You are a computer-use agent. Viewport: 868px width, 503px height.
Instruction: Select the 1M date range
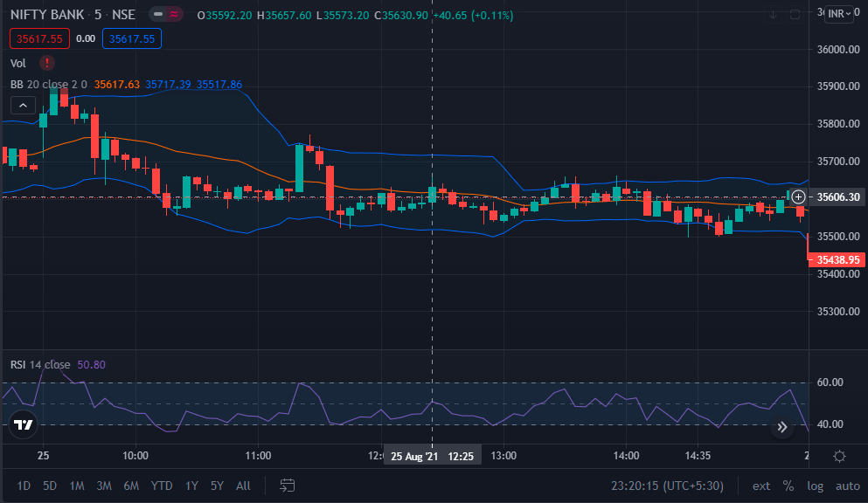(x=76, y=486)
